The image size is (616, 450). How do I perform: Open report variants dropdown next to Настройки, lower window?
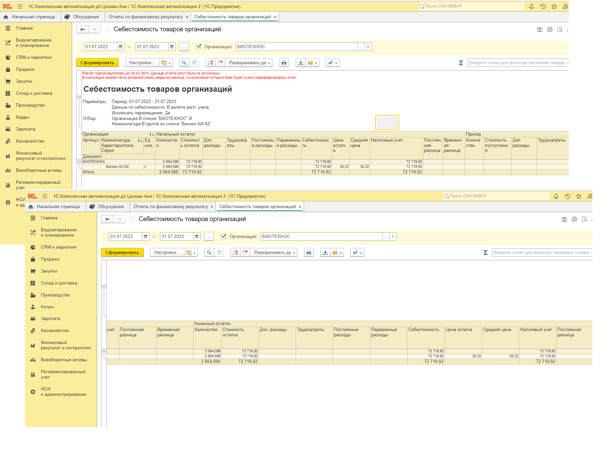(191, 252)
